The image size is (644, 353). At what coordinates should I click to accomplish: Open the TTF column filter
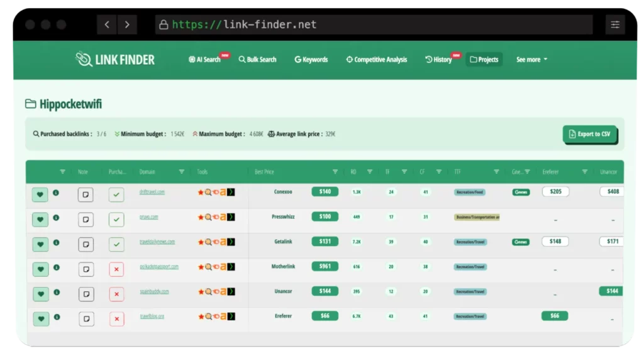496,172
